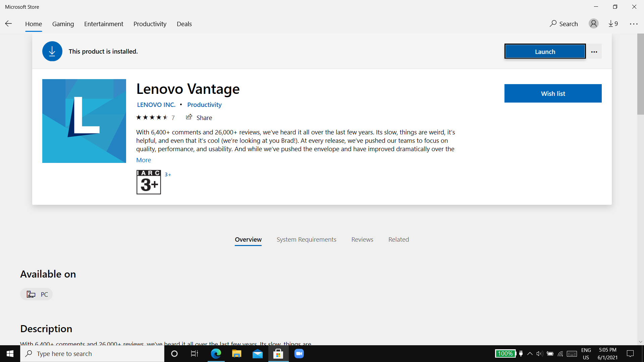Click the 3+ age rating link
Image resolution: width=644 pixels, height=362 pixels.
pyautogui.click(x=168, y=175)
